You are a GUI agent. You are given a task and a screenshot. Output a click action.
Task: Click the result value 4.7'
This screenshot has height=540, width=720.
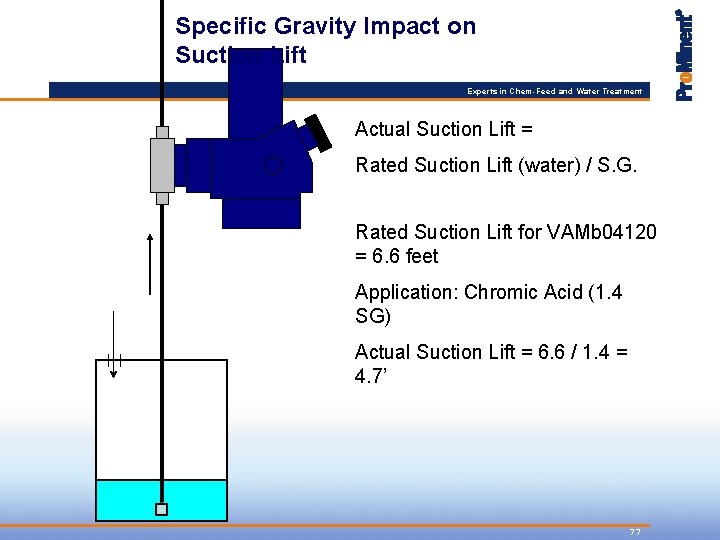[x=371, y=376]
